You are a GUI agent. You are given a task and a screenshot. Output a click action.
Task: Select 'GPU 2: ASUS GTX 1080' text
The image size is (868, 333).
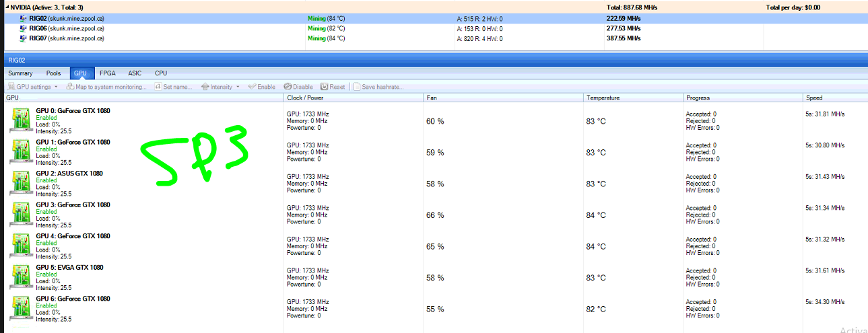(x=69, y=174)
